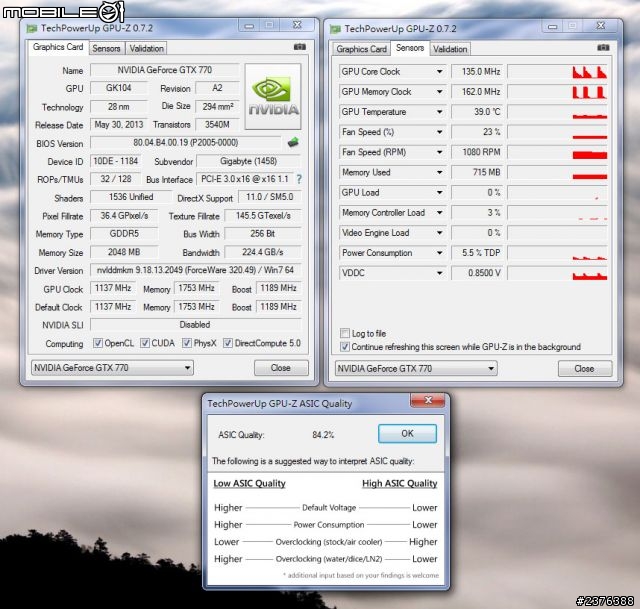
Task: Click the Release Date value May 30, 2013
Action: (x=118, y=124)
